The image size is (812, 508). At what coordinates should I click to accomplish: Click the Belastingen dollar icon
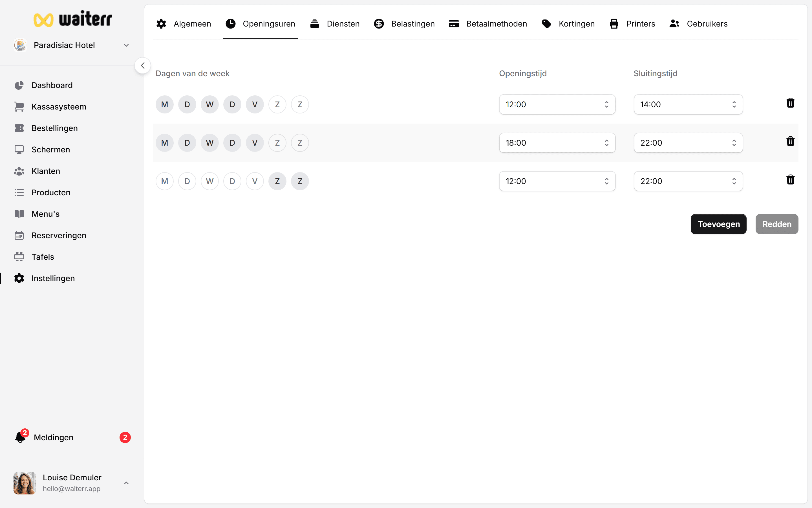click(x=379, y=24)
